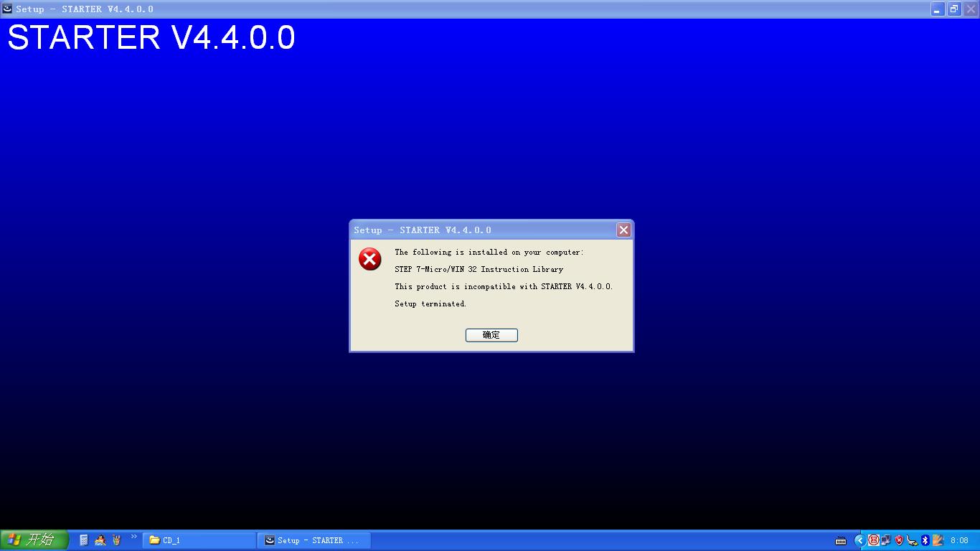Expand the quick launch overflow chevron
Image resolution: width=980 pixels, height=551 pixels.
pyautogui.click(x=133, y=537)
